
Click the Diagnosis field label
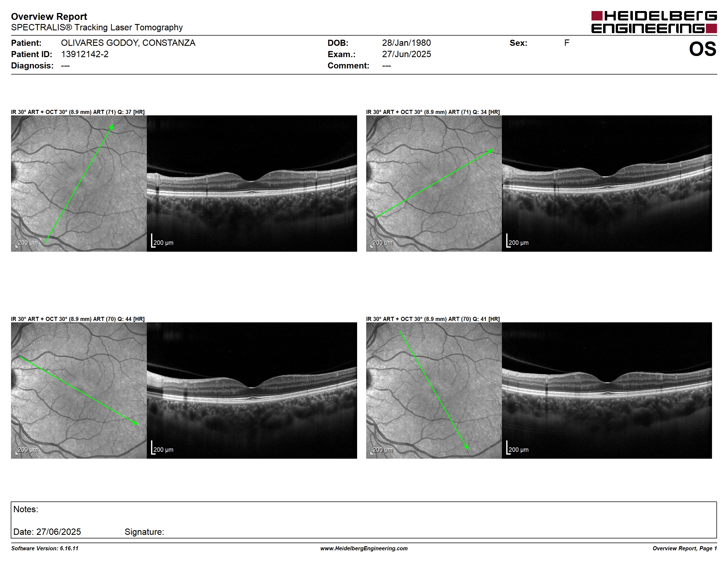[32, 65]
